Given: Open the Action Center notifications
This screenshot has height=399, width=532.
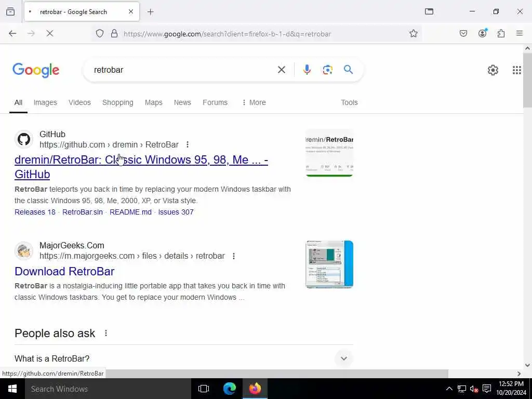Looking at the screenshot, I should click(487, 389).
